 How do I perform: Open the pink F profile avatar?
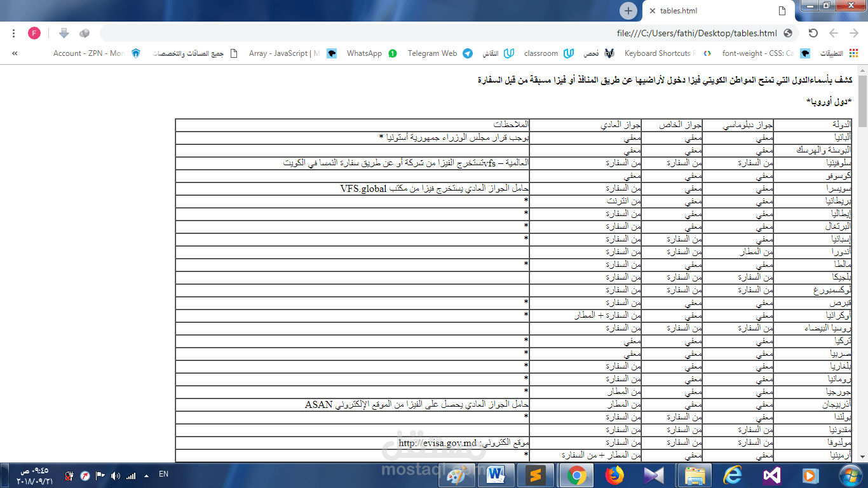[x=34, y=33]
